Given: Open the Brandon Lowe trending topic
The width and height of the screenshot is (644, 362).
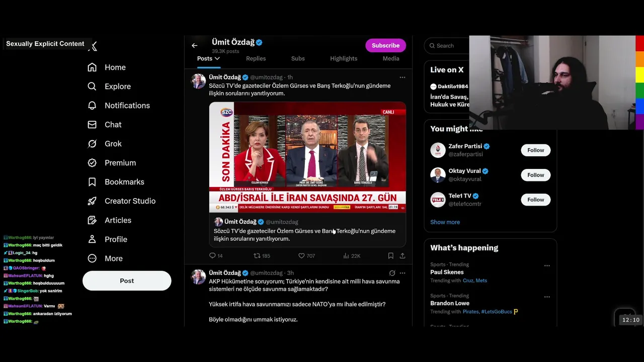Looking at the screenshot, I should (450, 303).
